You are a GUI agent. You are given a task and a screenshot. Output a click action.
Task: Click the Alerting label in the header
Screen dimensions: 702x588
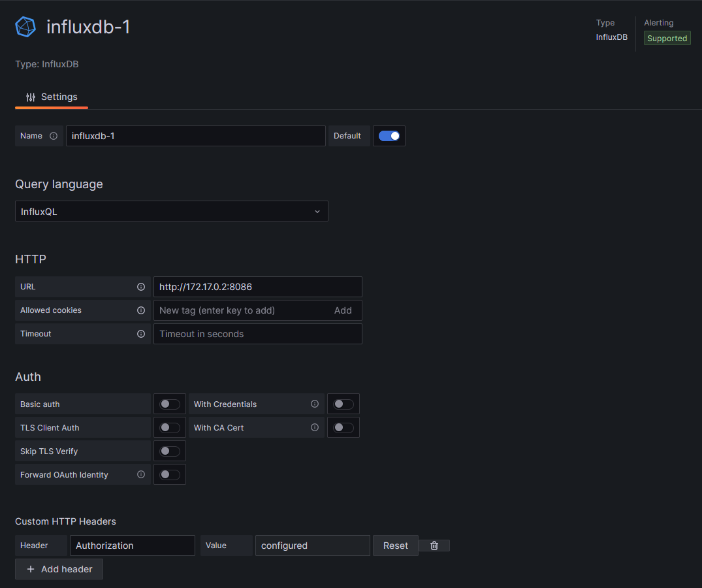coord(658,23)
